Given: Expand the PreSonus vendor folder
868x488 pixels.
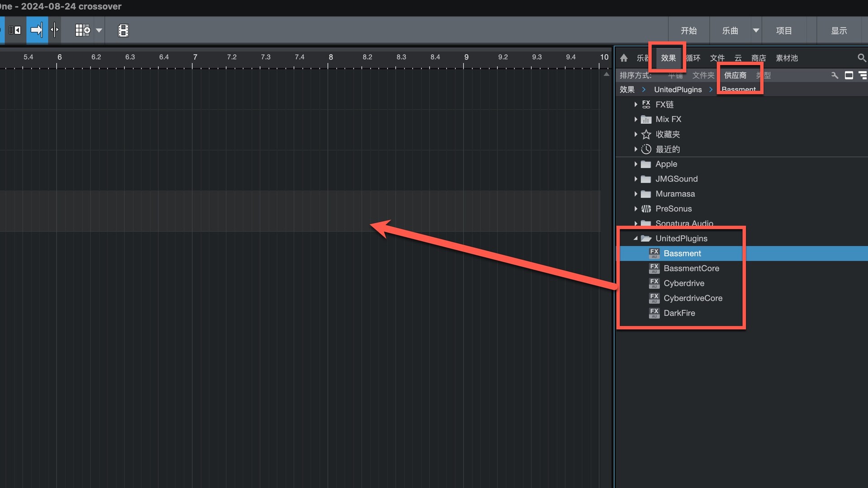Looking at the screenshot, I should [x=636, y=209].
